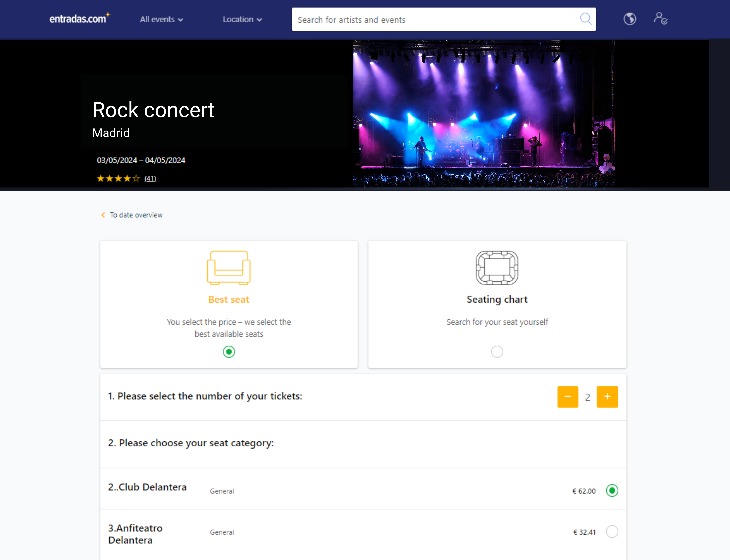730x560 pixels.
Task: Select the Best seat radio button
Action: [x=229, y=352]
